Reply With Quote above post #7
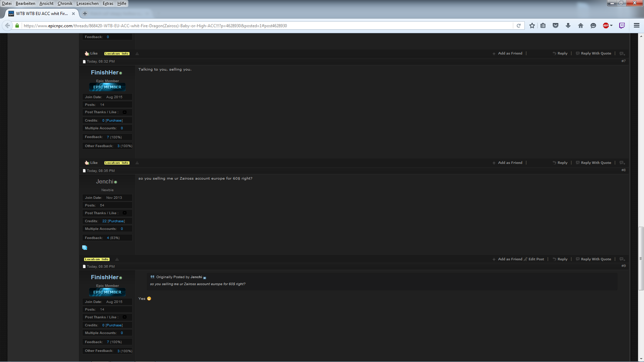Screen dimensions: 644x362 [594, 53]
